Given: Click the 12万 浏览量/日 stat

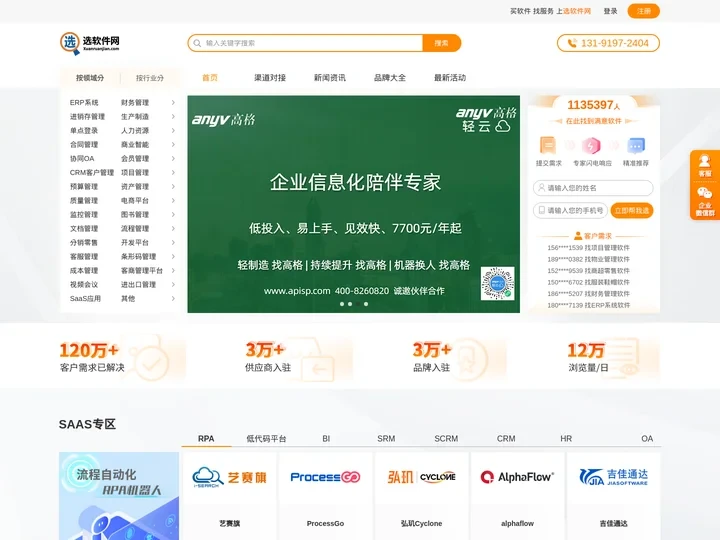Looking at the screenshot, I should pyautogui.click(x=613, y=357).
